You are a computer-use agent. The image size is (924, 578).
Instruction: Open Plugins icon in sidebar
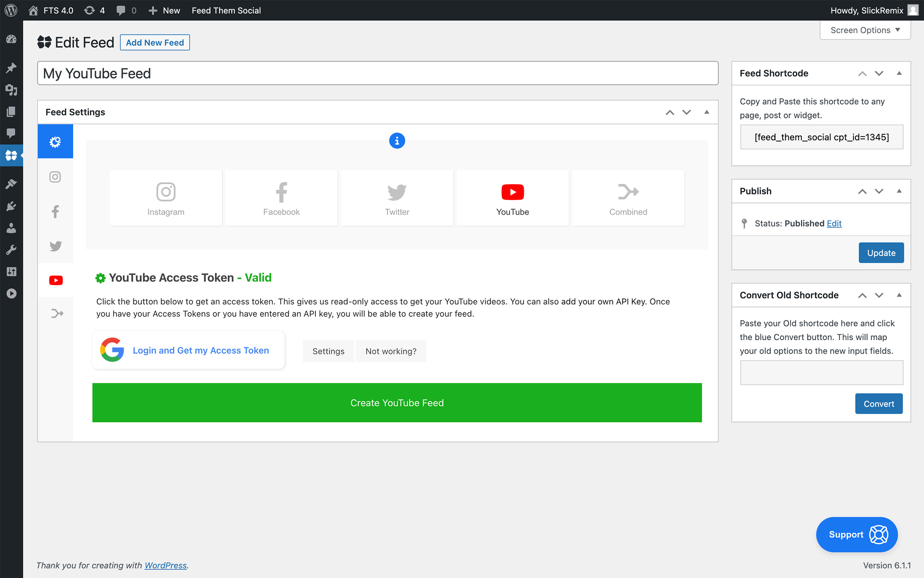11,206
